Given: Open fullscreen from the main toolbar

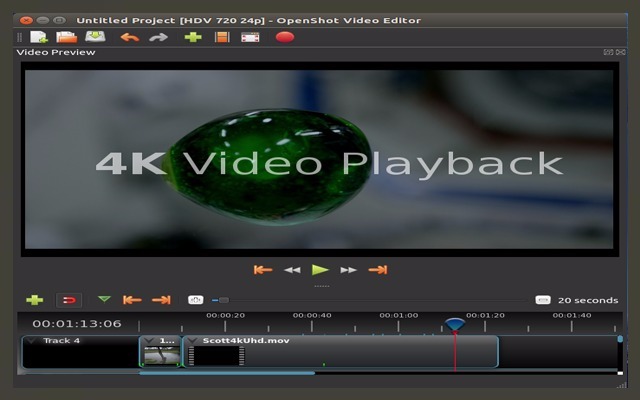Looking at the screenshot, I should coord(250,37).
